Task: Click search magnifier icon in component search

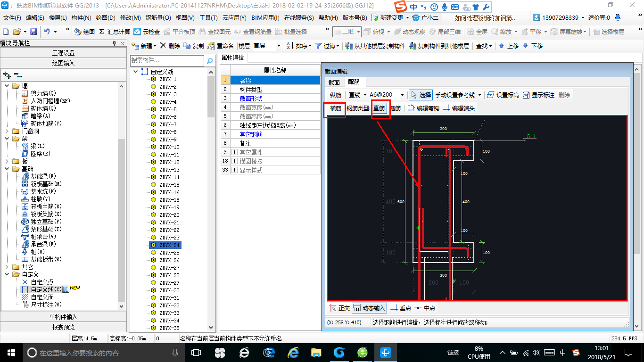Action: [210, 61]
